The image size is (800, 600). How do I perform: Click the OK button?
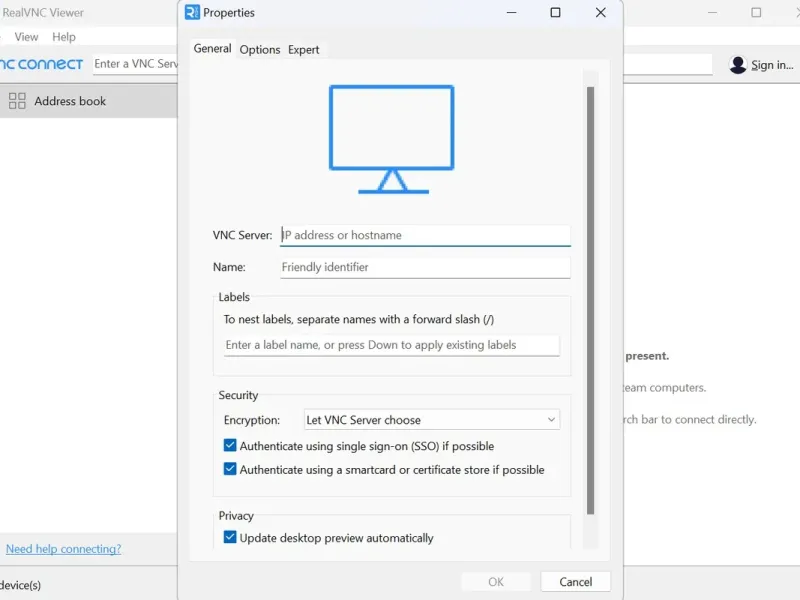496,582
